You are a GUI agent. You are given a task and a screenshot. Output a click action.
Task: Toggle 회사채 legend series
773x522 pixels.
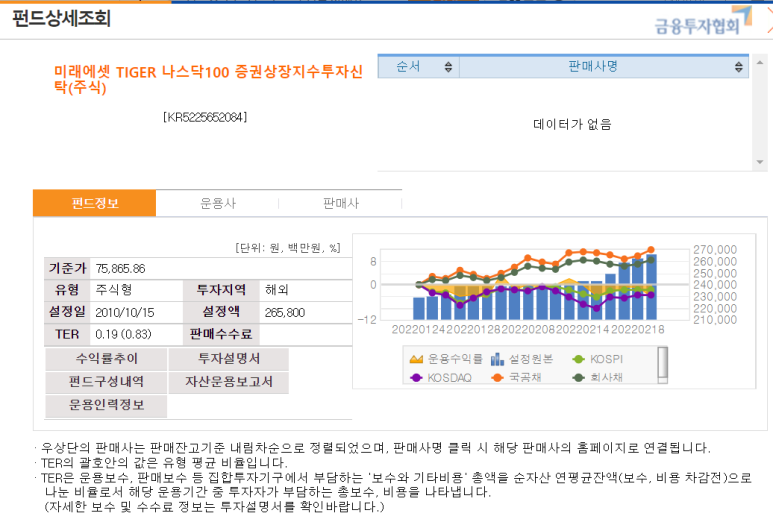pos(597,378)
